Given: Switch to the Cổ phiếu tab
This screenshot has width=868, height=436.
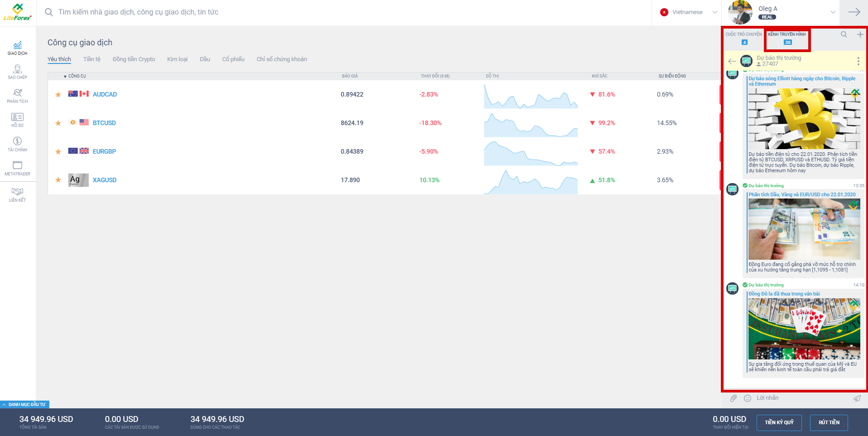Looking at the screenshot, I should coord(233,59).
